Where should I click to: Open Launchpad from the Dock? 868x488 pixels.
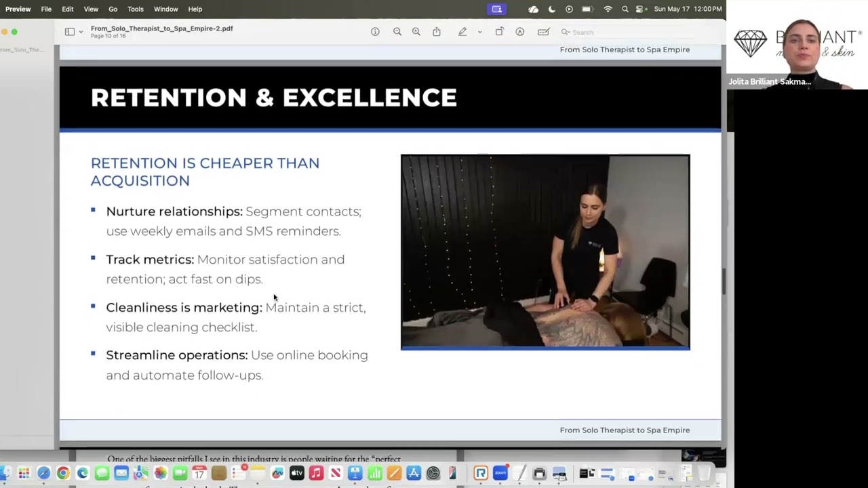[24, 473]
